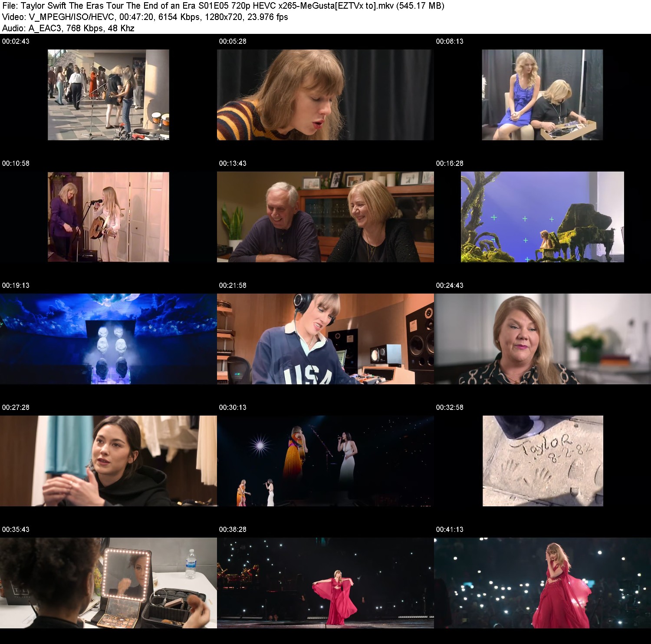Screen dimensions: 651x644
Task: Open the USA sweater frame at 00:21:58
Action: click(325, 339)
